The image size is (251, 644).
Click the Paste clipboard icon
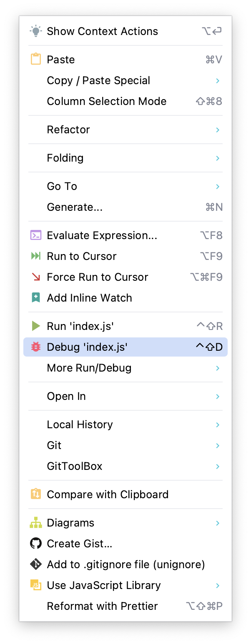(x=36, y=59)
